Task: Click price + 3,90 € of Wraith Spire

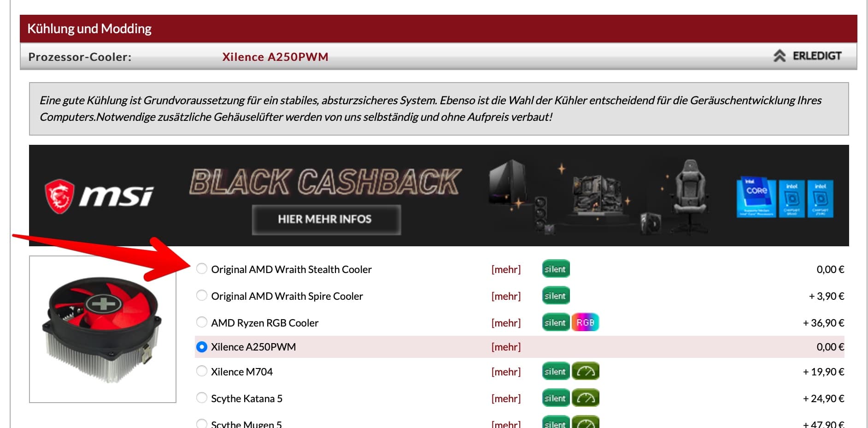Action: click(x=827, y=296)
